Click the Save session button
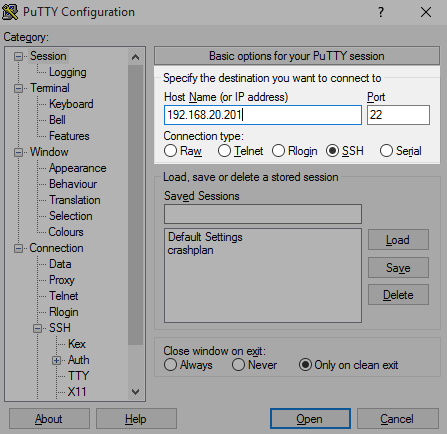Viewport: 447px width, 434px height. point(398,268)
